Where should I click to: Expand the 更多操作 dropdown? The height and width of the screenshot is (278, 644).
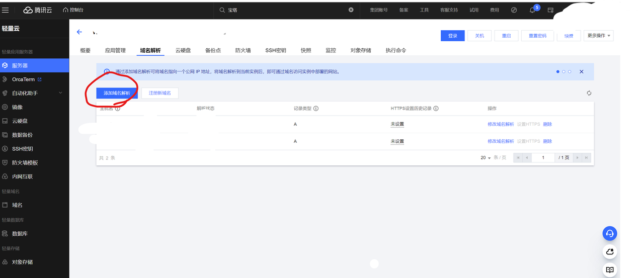598,36
